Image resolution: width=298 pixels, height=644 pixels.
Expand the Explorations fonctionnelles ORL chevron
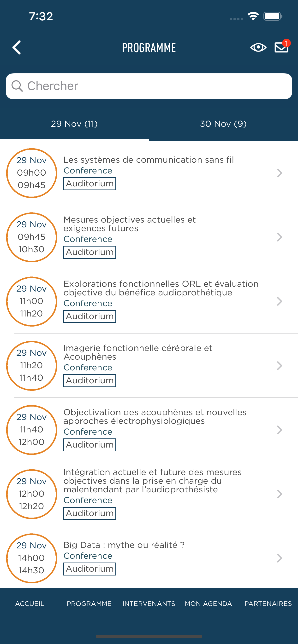pyautogui.click(x=280, y=301)
